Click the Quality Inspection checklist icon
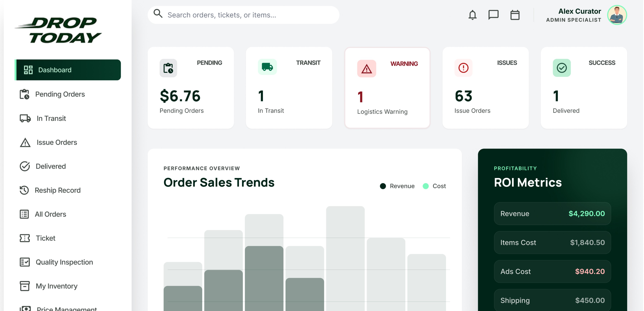 pos(25,262)
